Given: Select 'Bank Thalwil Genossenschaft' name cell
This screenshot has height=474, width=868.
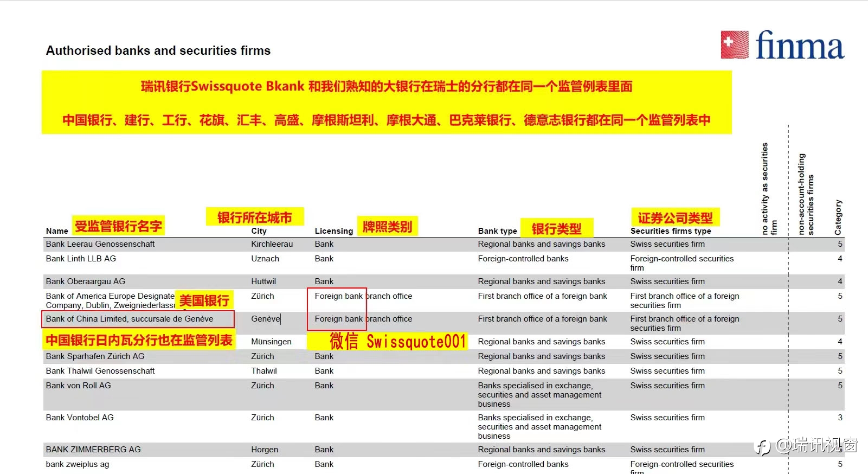Looking at the screenshot, I should pos(100,371).
